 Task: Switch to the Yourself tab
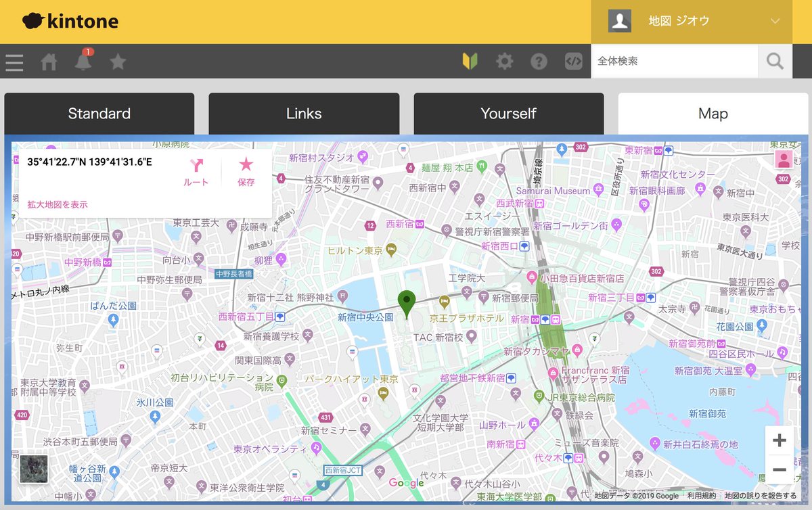click(509, 114)
